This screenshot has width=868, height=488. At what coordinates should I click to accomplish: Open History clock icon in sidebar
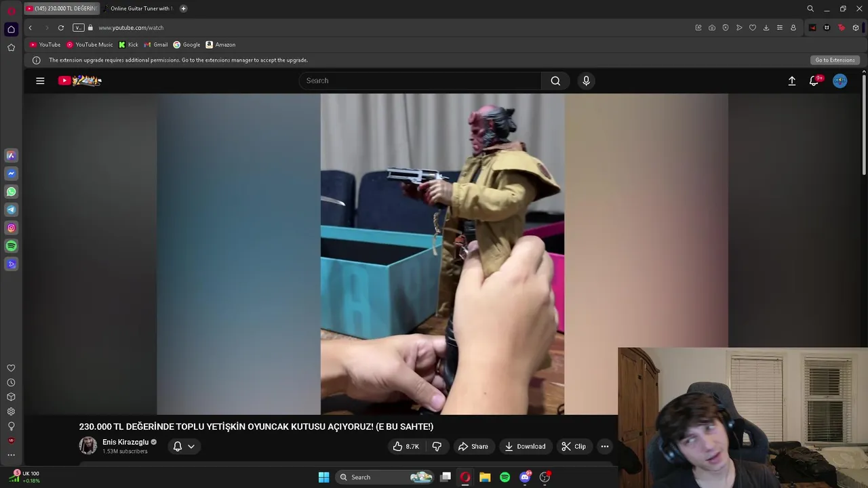point(11,382)
